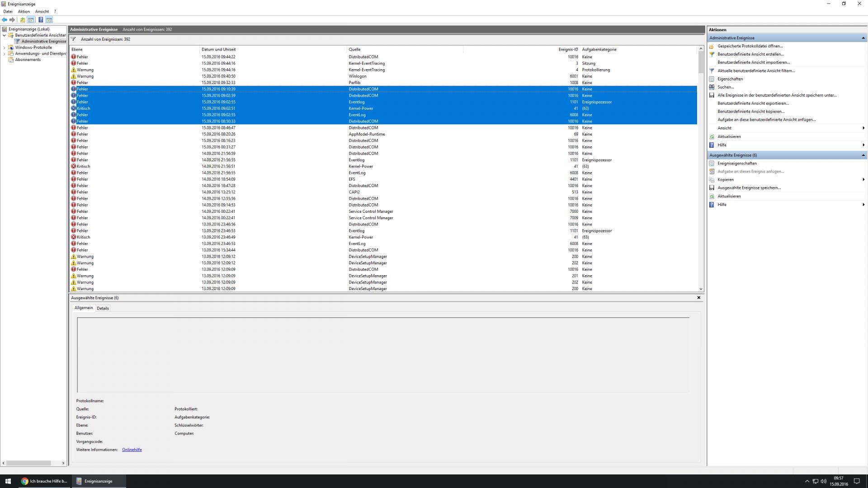Screen dimensions: 868x488
Task: Sort by the Datum und Uhrzeit column header
Action: click(273, 49)
